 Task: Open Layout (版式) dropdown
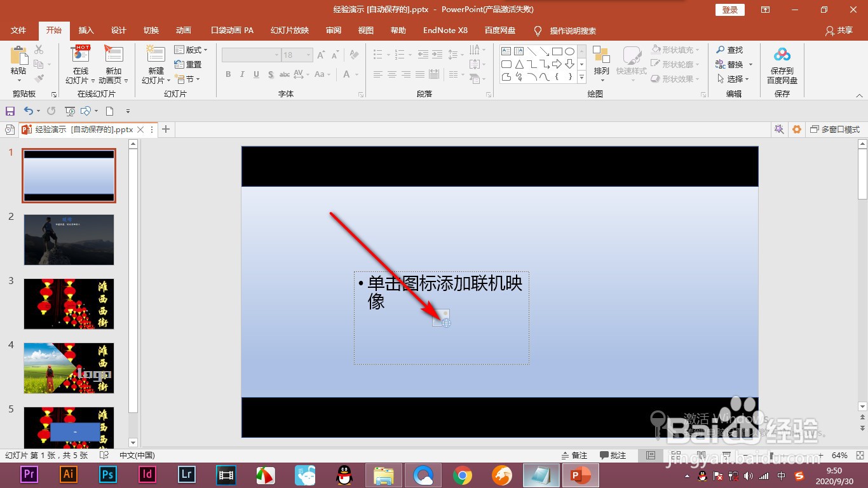(191, 50)
